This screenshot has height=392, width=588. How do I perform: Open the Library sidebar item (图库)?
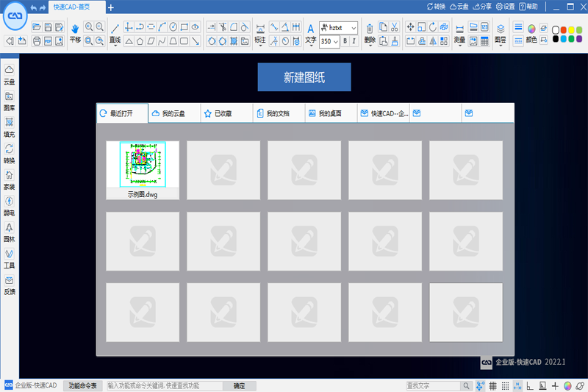coord(10,101)
